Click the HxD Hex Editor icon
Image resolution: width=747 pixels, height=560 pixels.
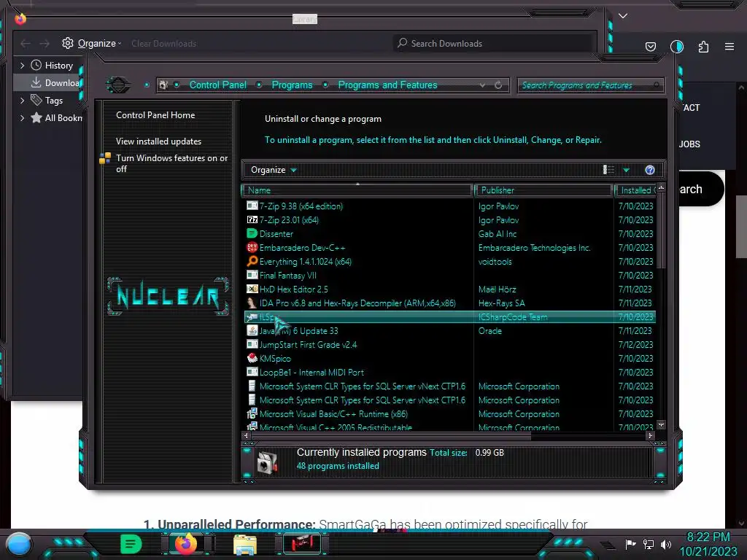pos(252,289)
